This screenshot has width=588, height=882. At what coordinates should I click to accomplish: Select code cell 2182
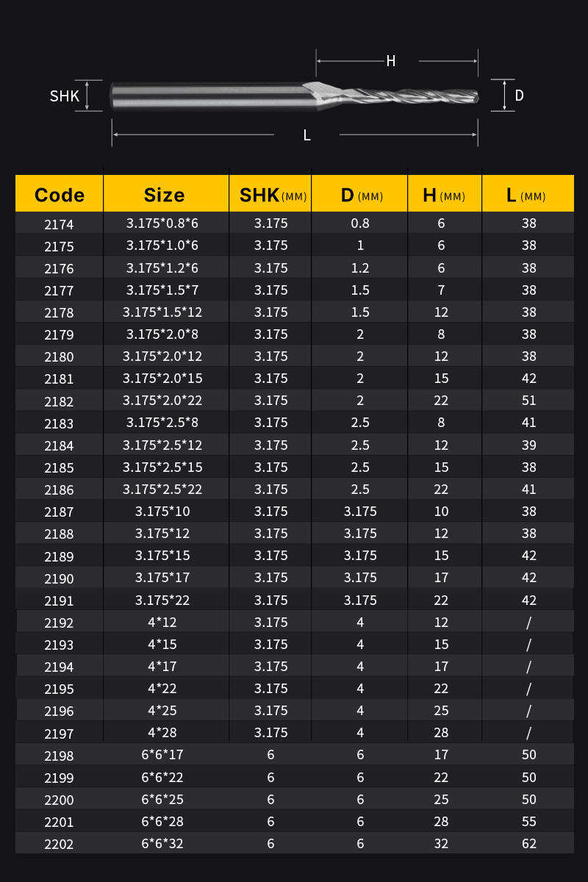pyautogui.click(x=59, y=401)
